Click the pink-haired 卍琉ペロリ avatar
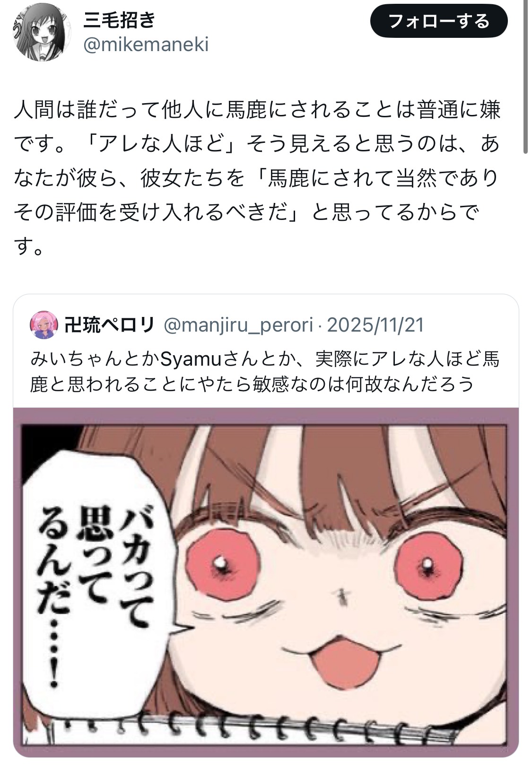This screenshot has height=772, width=532. [44, 325]
